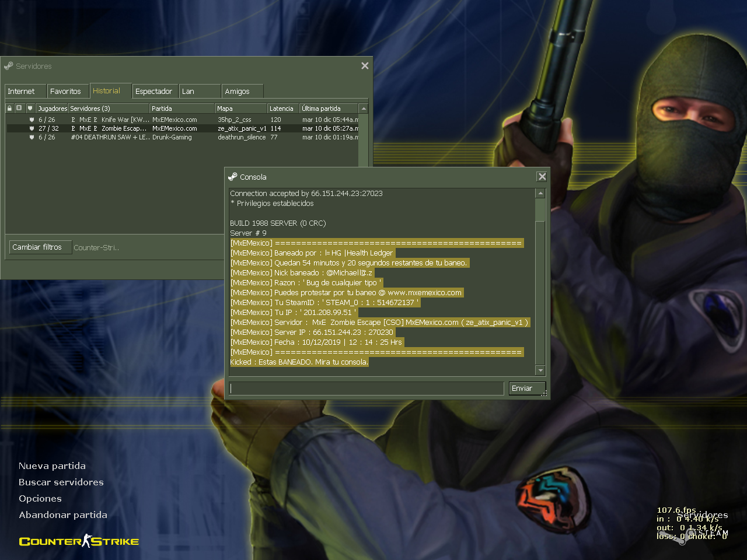Image resolution: width=747 pixels, height=560 pixels.
Task: Open the Espectador tab
Action: pyautogui.click(x=155, y=91)
